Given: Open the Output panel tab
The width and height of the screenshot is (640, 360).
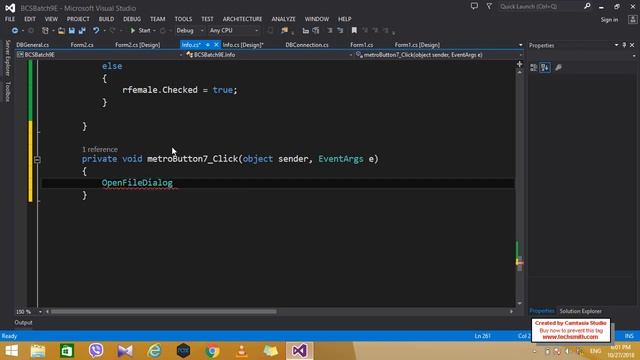Looking at the screenshot, I should pos(23,322).
